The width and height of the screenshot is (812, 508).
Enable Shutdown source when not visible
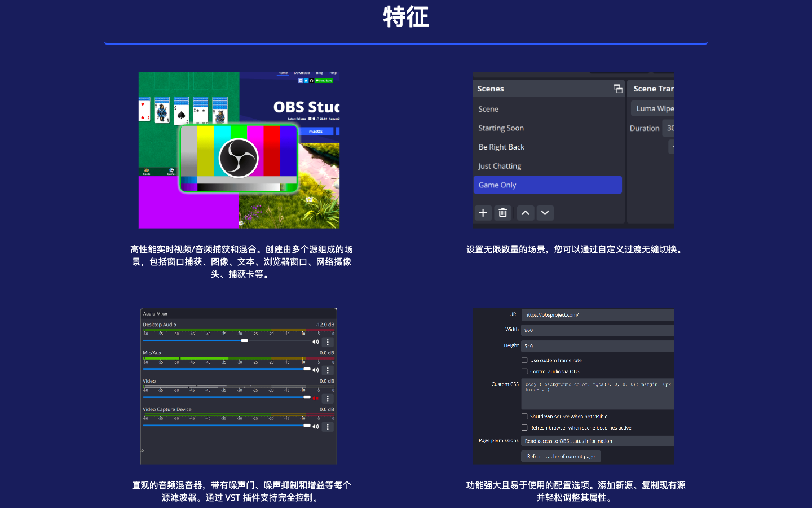(524, 416)
